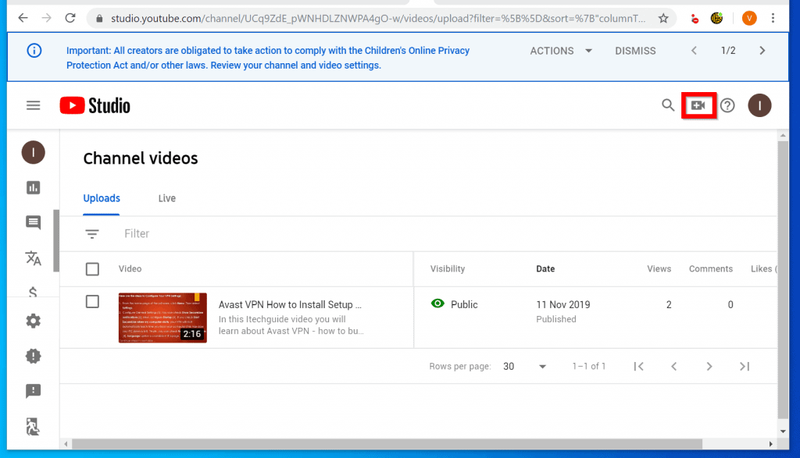800x458 pixels.
Task: Click the Filter input field
Action: click(137, 234)
